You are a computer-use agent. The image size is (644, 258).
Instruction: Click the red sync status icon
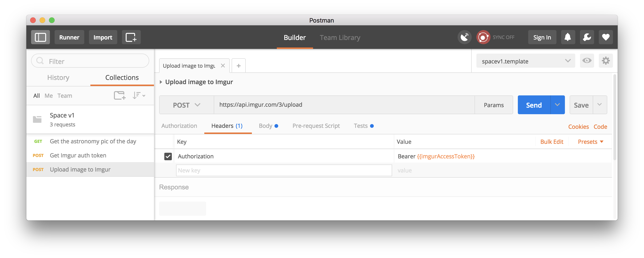tap(483, 37)
